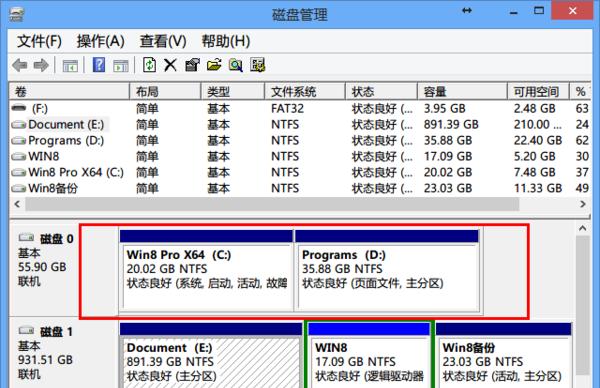Click the Back arrow toolbar icon

[x=20, y=65]
